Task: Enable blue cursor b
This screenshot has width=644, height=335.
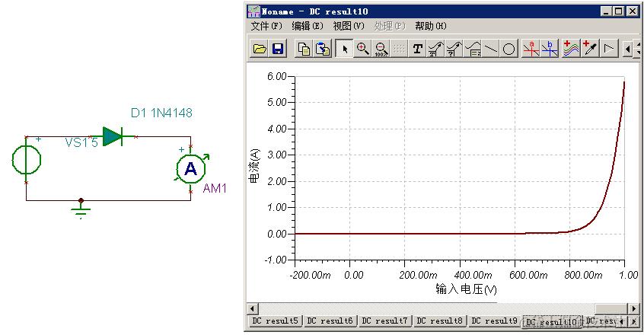Action: (x=550, y=49)
